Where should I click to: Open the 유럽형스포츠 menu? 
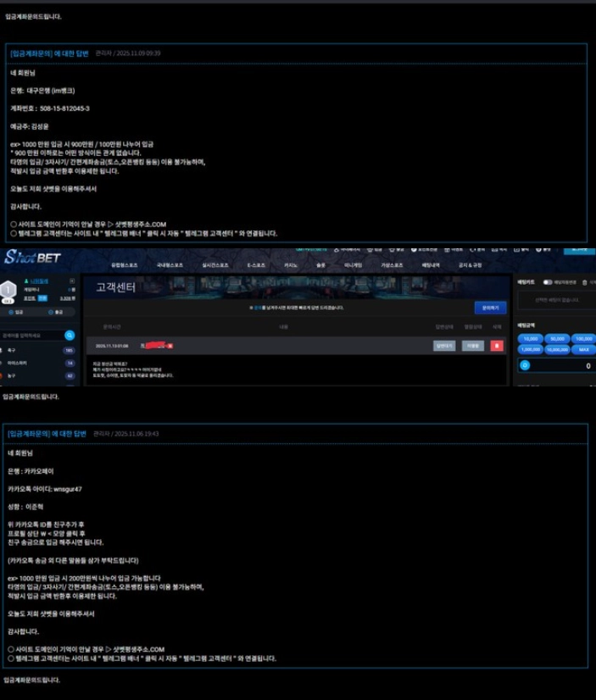tap(124, 265)
